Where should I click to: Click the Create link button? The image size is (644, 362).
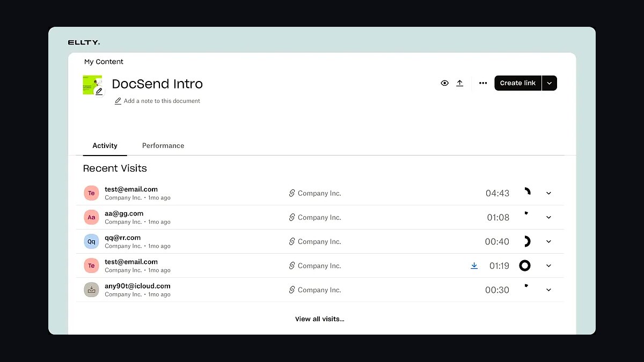(518, 83)
